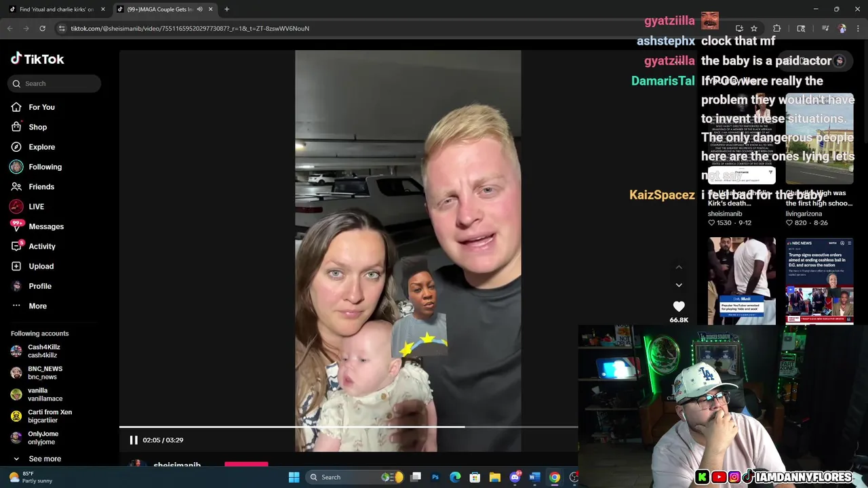Open Microsoft Word from the taskbar
This screenshot has height=488, width=868.
click(x=534, y=477)
